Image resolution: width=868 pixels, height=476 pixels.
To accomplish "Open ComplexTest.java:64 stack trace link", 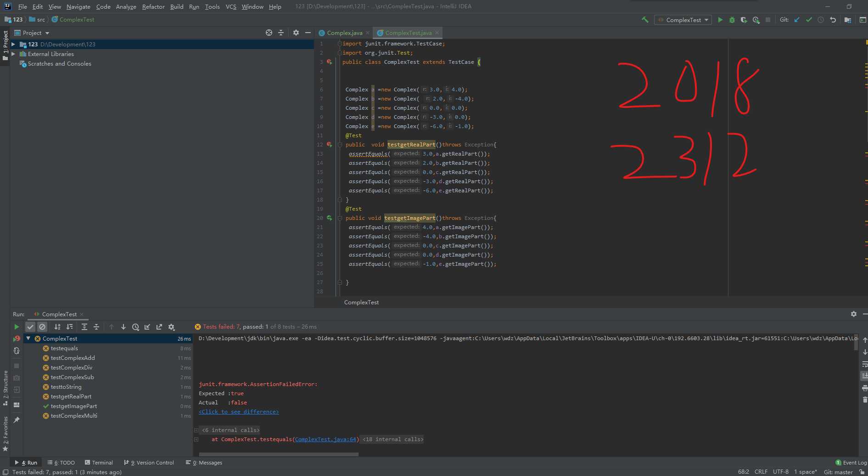I will (x=325, y=439).
